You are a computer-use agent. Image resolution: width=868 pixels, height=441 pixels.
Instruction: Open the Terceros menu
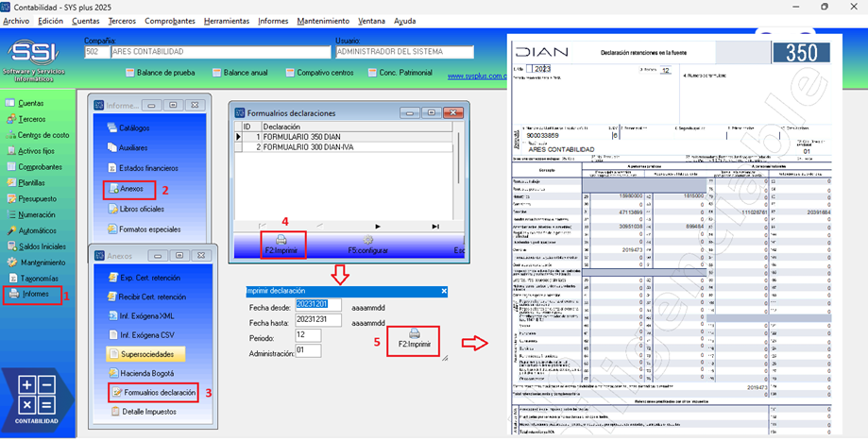[x=123, y=21]
